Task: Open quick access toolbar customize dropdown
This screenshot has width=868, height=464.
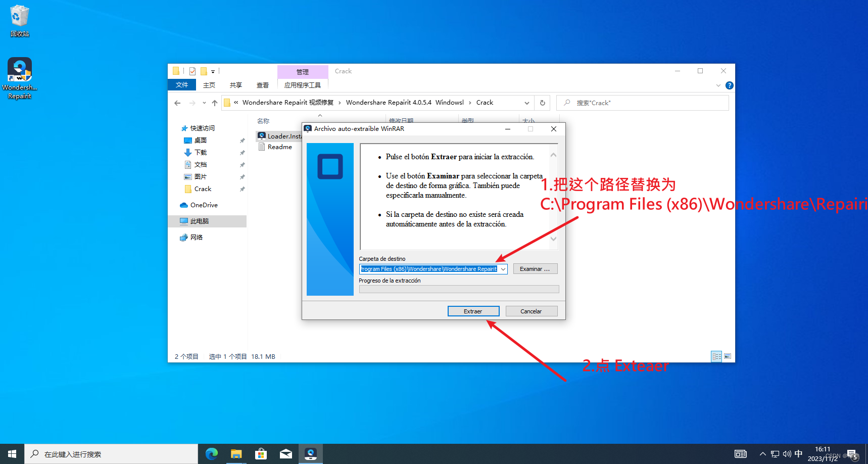Action: click(x=213, y=72)
